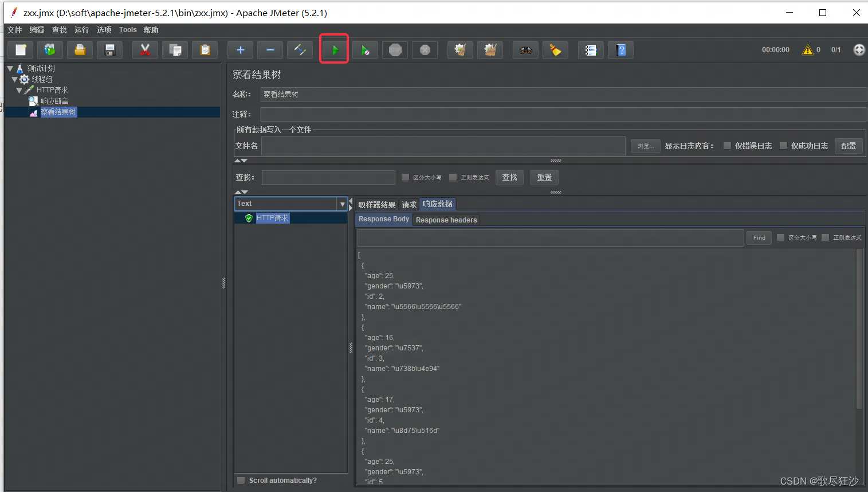Click the Clear All results icon
The width and height of the screenshot is (868, 492).
tap(490, 50)
